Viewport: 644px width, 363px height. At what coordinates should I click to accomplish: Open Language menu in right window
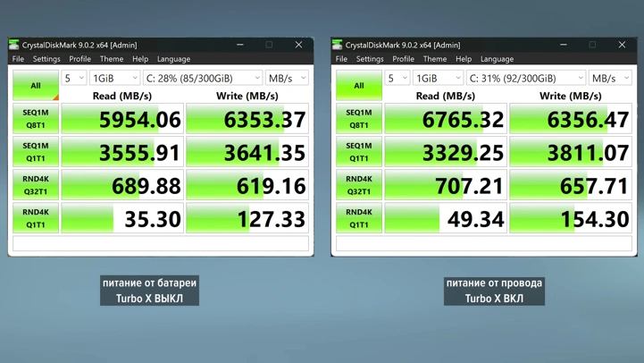[497, 59]
